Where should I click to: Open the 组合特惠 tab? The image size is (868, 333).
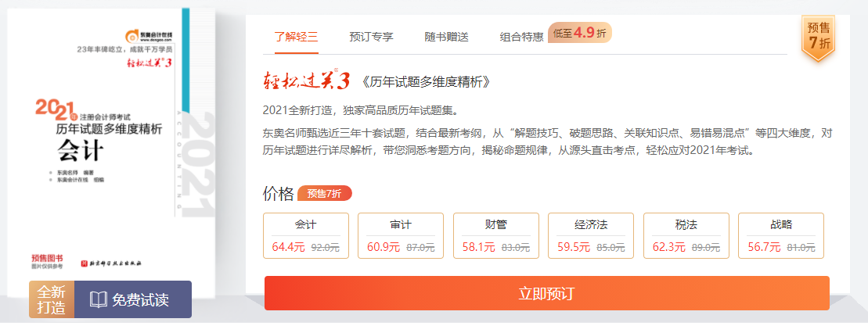[x=521, y=36]
